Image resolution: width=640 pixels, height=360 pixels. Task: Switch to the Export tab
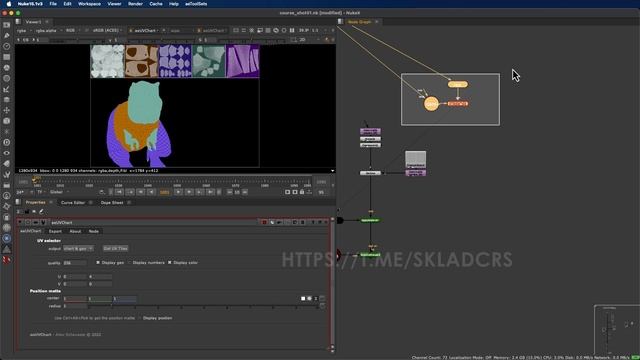coord(55,231)
